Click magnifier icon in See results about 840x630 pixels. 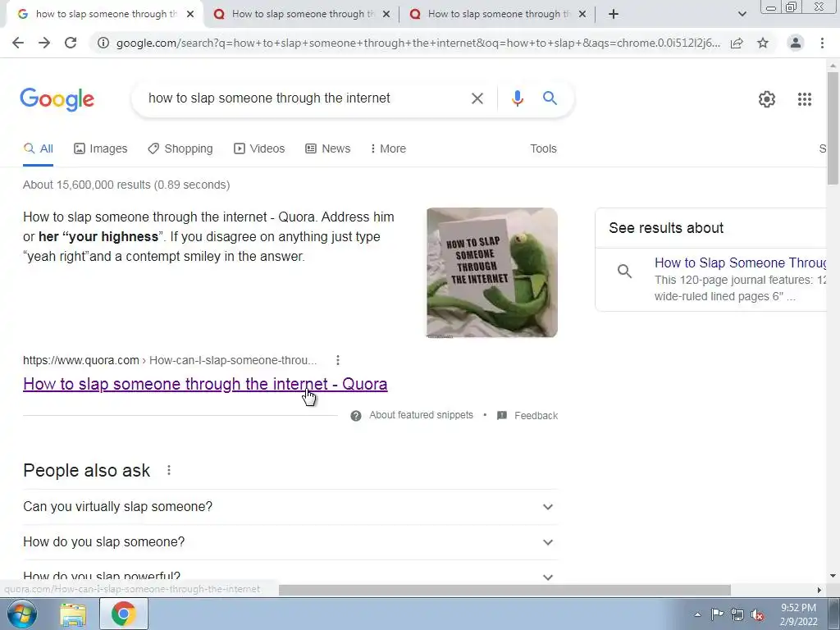point(624,271)
